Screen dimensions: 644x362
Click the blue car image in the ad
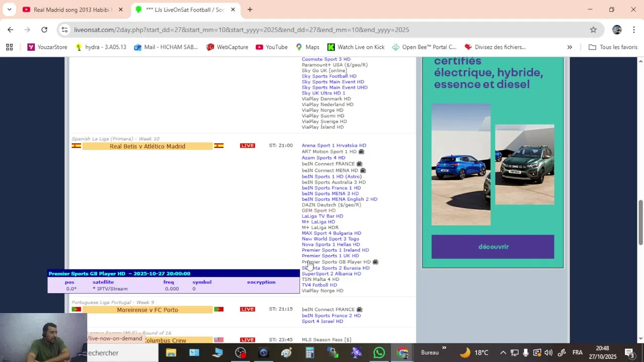point(461,164)
